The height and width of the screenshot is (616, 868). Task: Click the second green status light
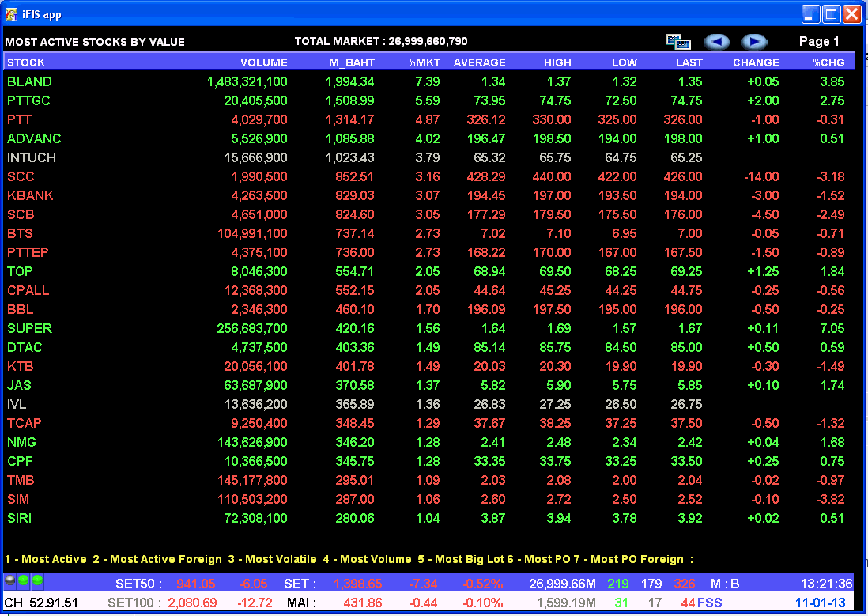pos(37,580)
